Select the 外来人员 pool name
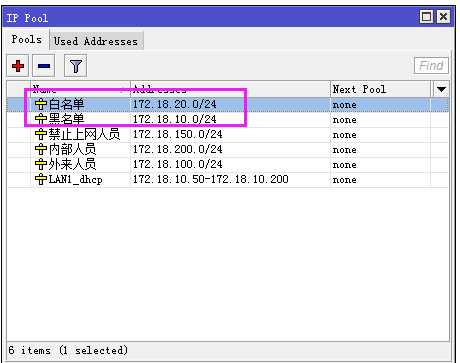The width and height of the screenshot is (460, 363). (x=72, y=164)
